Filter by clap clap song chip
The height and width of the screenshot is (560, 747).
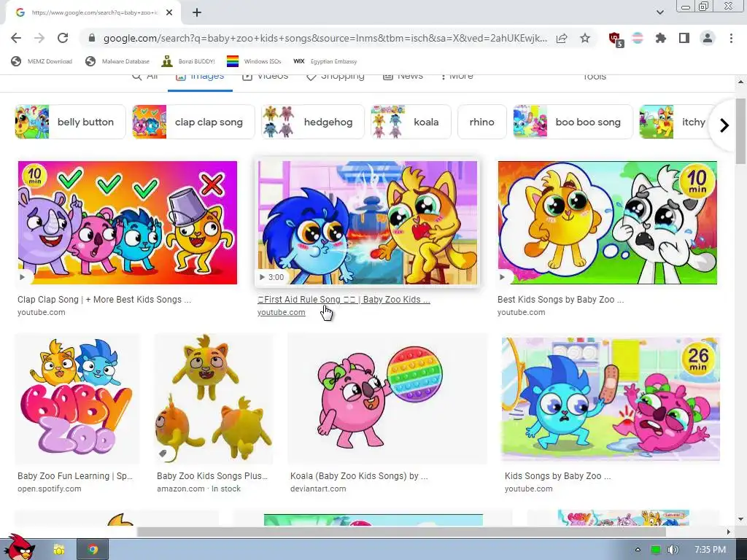(x=193, y=122)
